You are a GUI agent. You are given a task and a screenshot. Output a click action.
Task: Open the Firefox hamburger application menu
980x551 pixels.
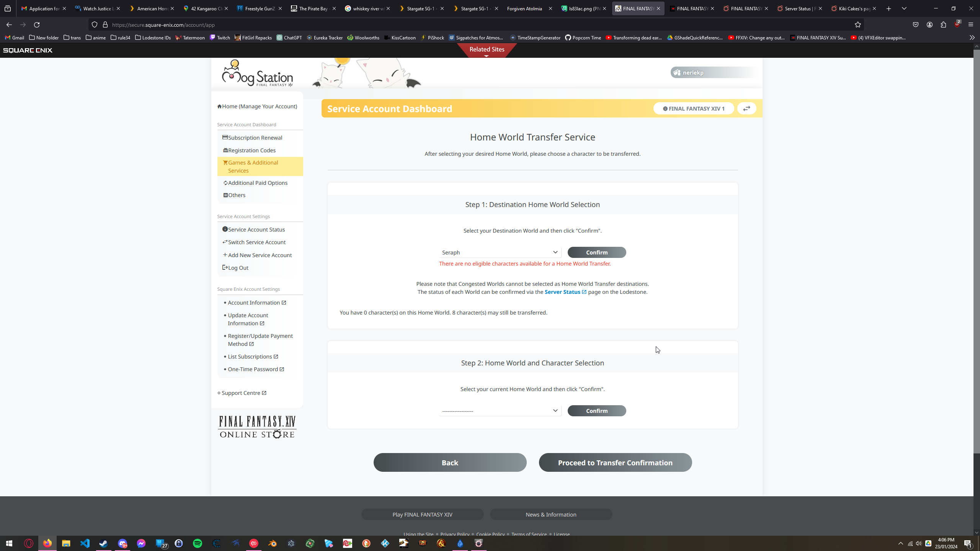coord(971,25)
